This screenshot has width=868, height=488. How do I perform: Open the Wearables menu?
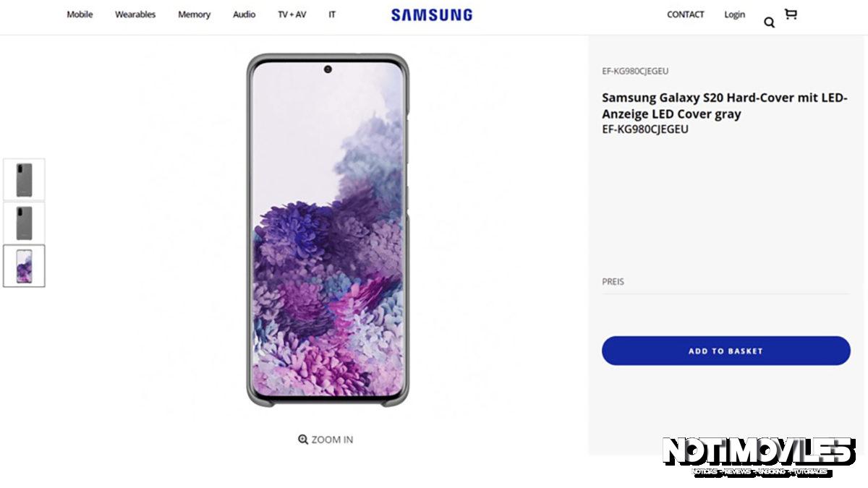pyautogui.click(x=135, y=14)
